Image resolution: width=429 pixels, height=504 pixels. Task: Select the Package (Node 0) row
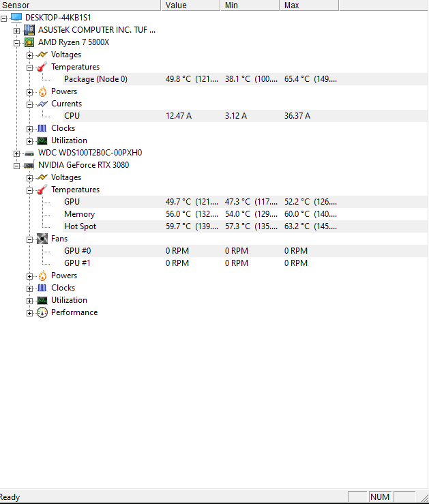coord(245,79)
